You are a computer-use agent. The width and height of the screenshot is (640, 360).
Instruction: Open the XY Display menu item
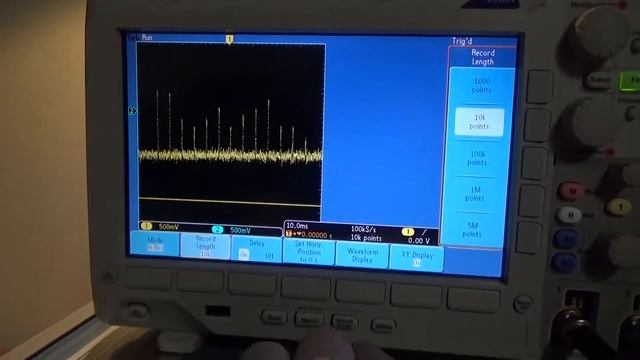[x=416, y=258]
